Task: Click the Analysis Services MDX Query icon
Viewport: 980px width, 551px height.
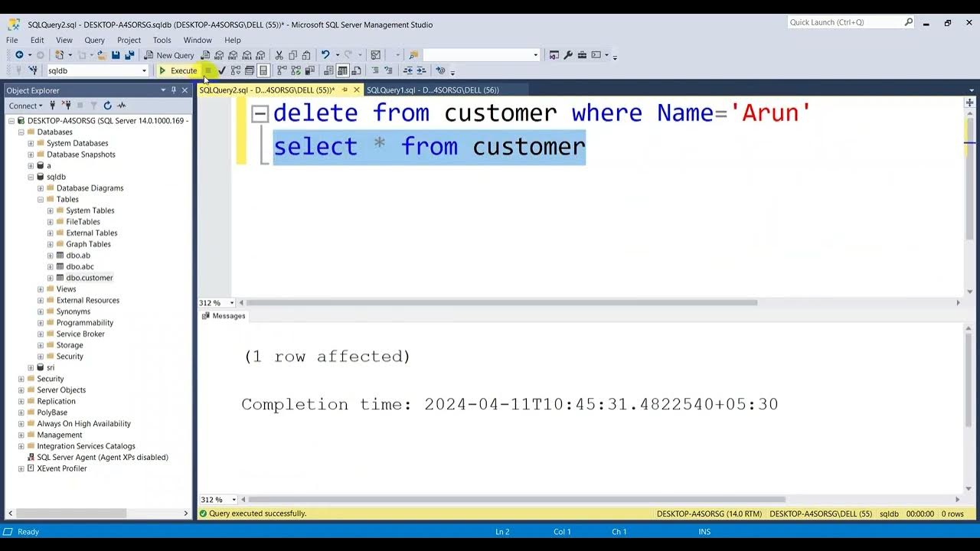Action: (x=219, y=55)
